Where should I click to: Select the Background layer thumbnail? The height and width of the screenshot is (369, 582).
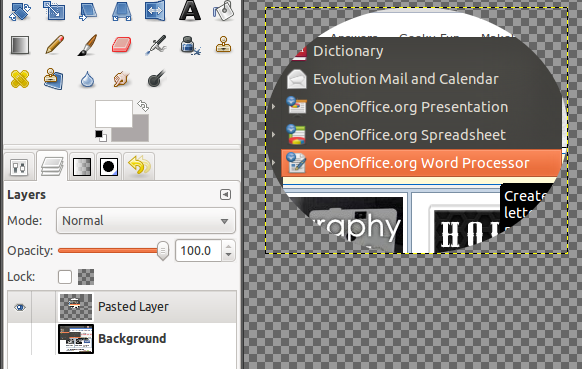[76, 339]
